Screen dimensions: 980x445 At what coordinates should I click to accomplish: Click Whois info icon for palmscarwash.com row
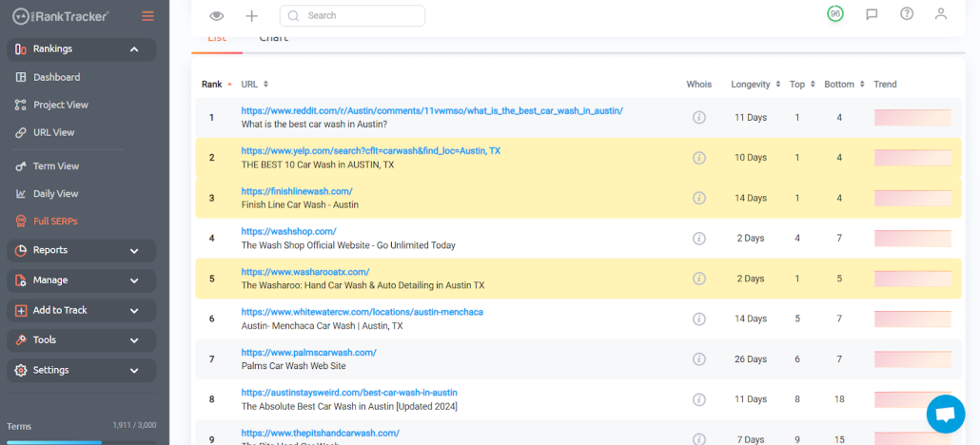pyautogui.click(x=698, y=358)
